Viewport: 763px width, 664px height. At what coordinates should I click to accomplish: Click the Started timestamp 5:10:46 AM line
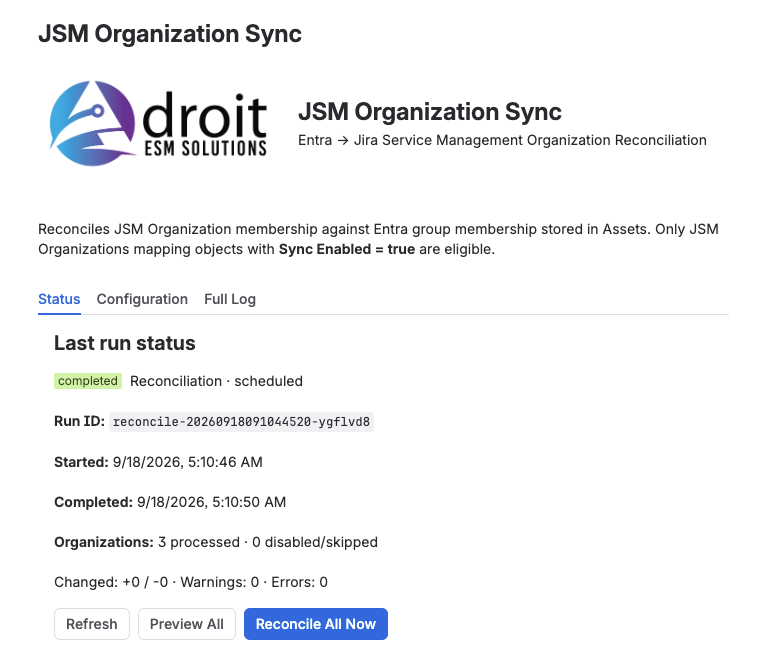click(158, 462)
